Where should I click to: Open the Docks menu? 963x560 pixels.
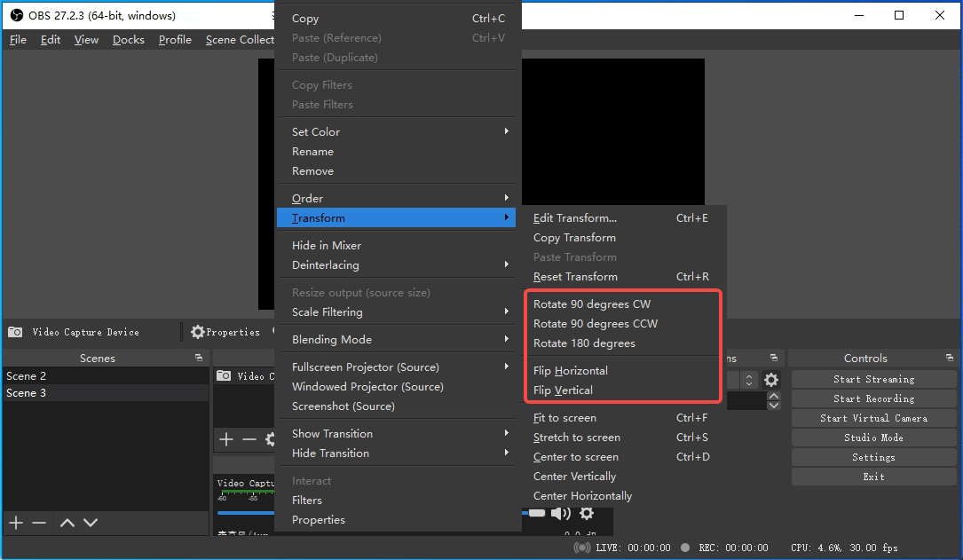pos(128,40)
